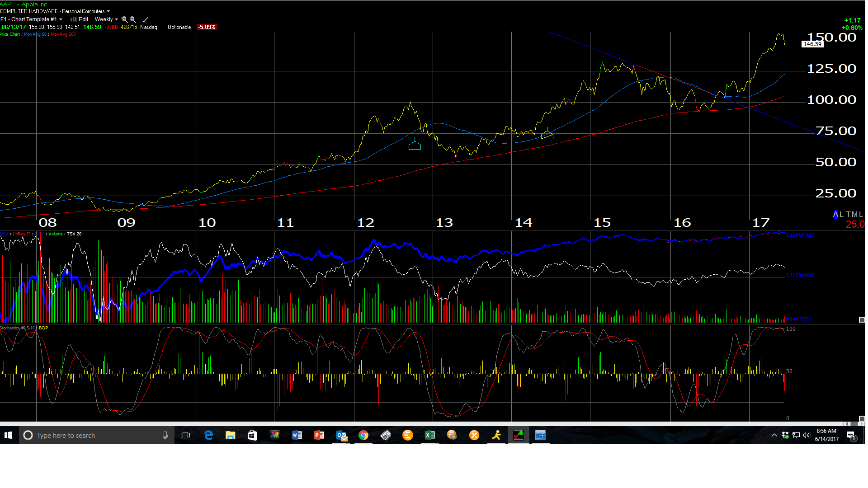Select the drawing pencil tool
868x488 pixels.
coord(146,19)
